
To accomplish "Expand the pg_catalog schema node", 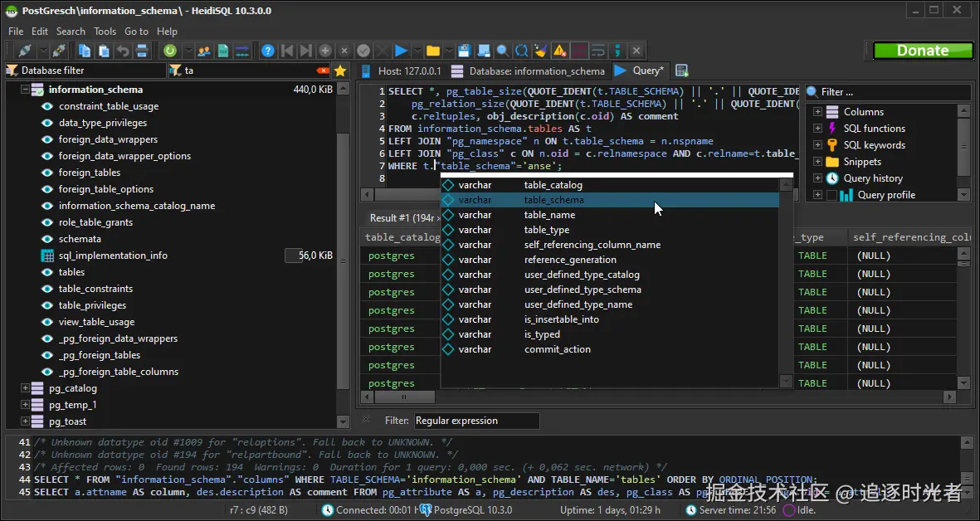I will 25,388.
